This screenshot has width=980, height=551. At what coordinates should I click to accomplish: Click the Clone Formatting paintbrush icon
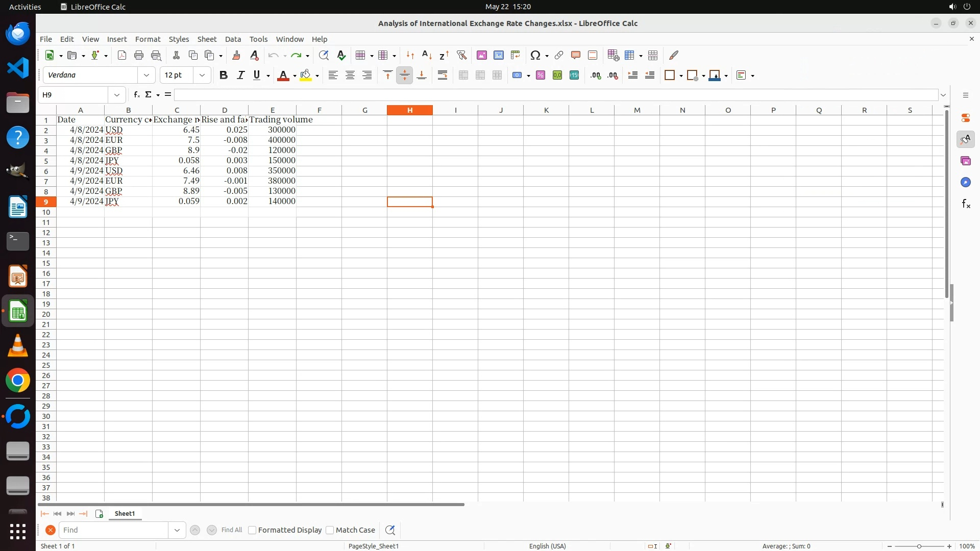point(236,55)
